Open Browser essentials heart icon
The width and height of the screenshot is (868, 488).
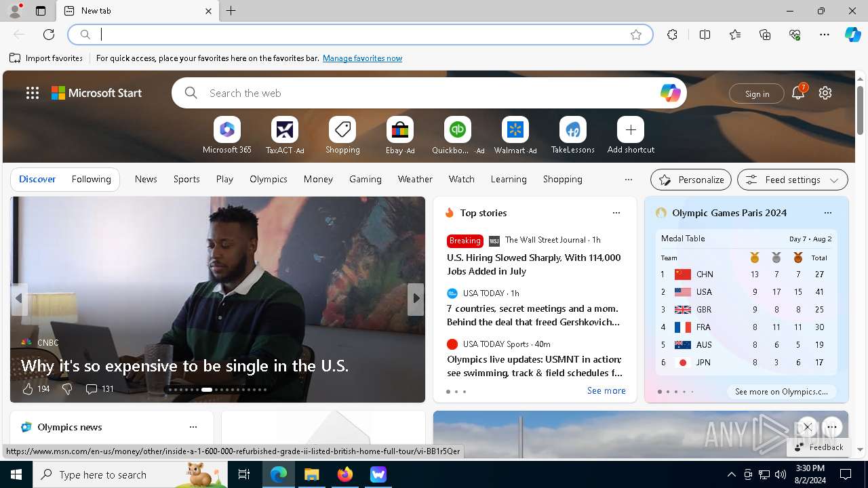[x=795, y=35]
